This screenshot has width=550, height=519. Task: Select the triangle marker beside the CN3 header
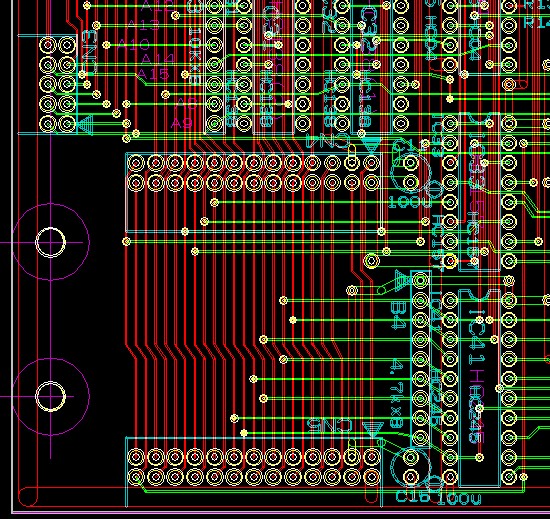85,124
